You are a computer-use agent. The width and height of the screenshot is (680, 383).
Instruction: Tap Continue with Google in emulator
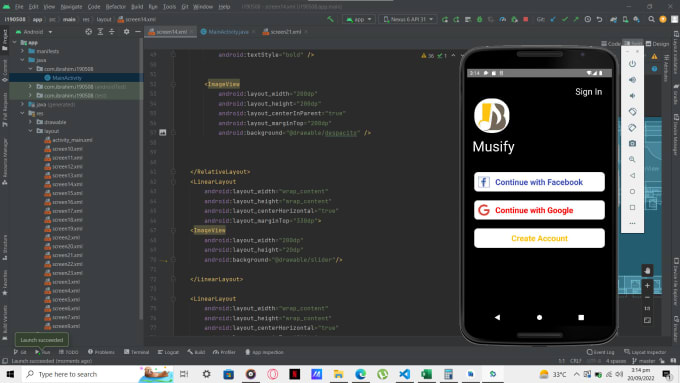click(539, 210)
